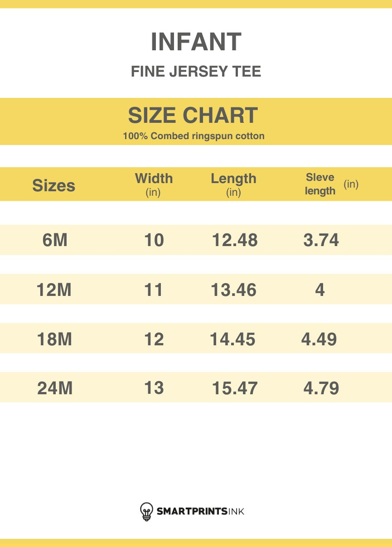392x547 pixels.
Task: Click the SIZE CHART banner heading
Action: (193, 116)
